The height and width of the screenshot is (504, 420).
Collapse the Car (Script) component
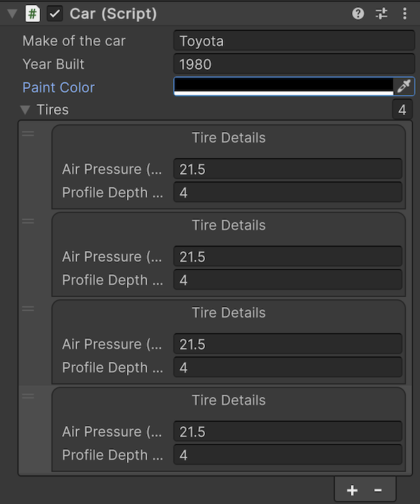click(12, 14)
